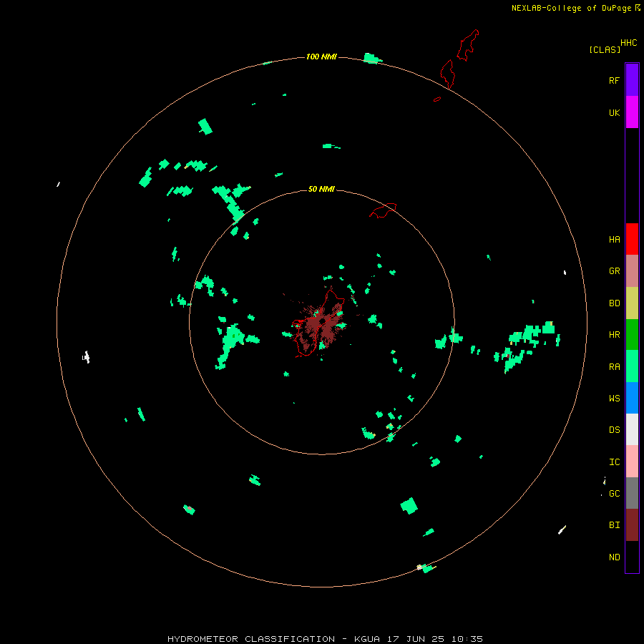
Task: Select the IC light pink legend swatch
Action: tap(632, 462)
